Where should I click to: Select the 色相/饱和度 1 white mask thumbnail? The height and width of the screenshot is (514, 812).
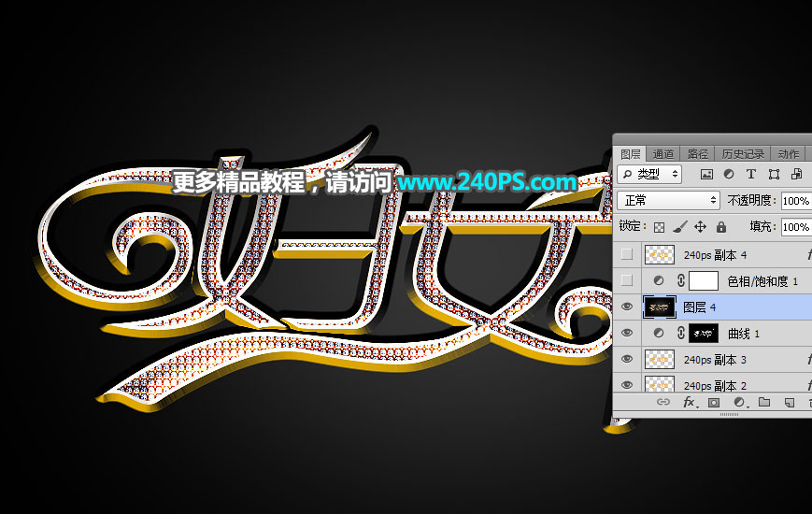pos(704,281)
